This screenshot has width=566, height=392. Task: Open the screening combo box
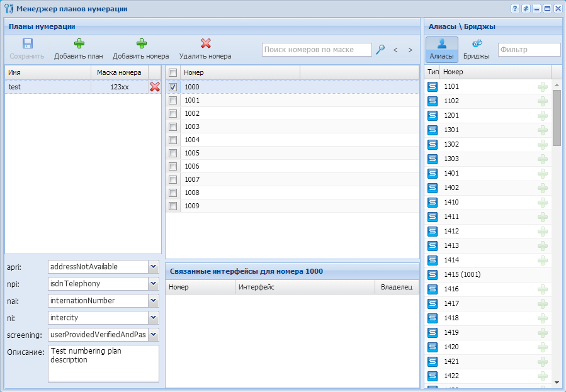point(153,335)
